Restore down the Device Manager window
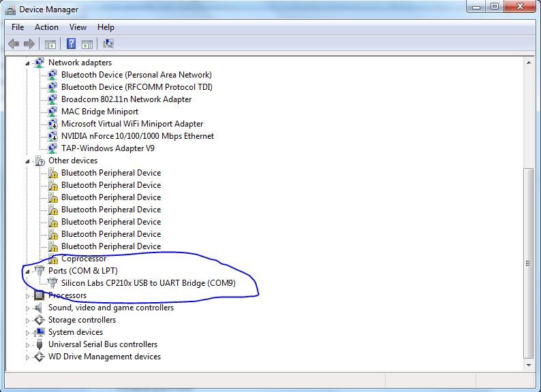Viewport: 541px width, 392px height. 495,6
